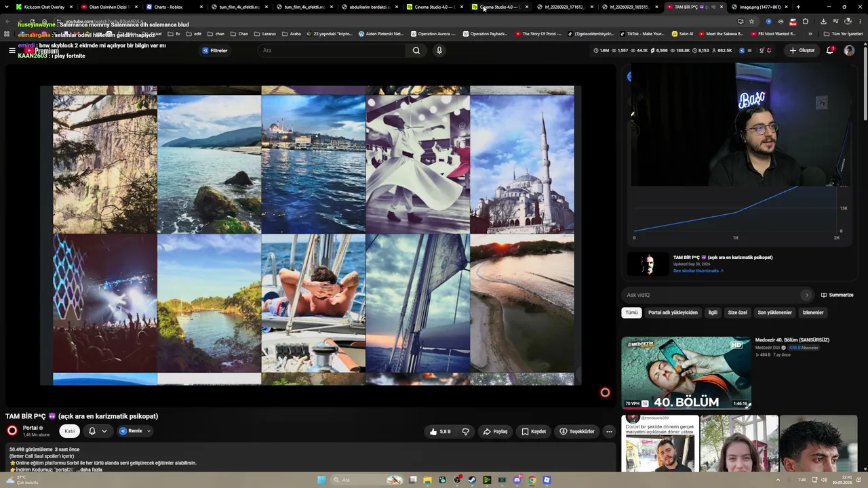Open the Medcezir 40. Bölüm video thumbnail
Screen dimensions: 868x488
(686, 373)
